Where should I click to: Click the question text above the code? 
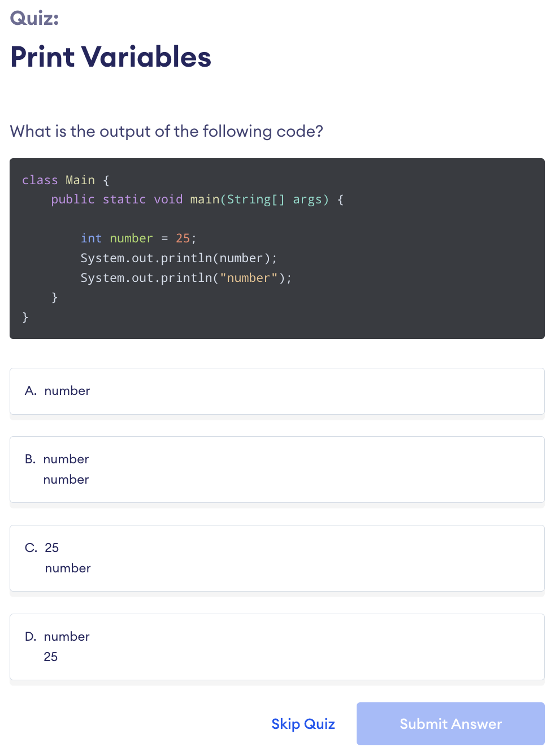click(166, 131)
